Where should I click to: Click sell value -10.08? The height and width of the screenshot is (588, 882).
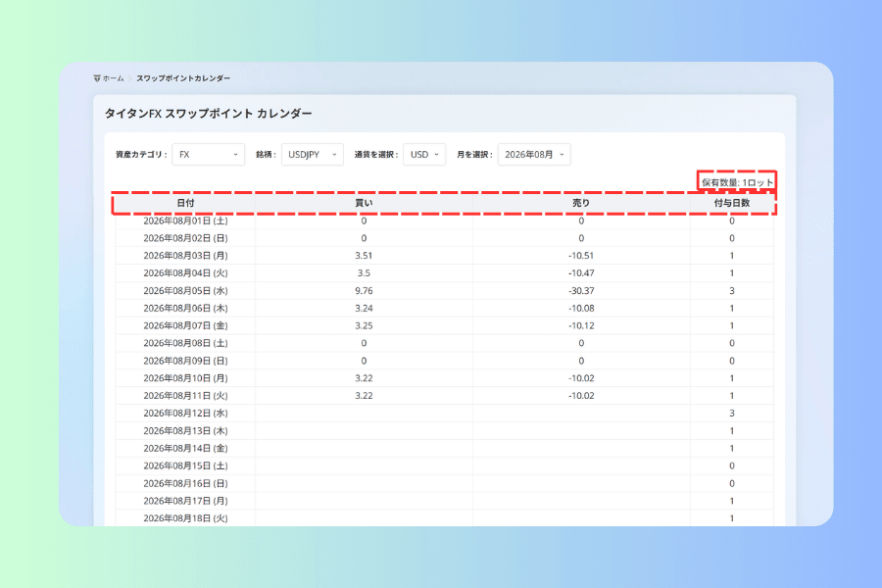pos(581,309)
